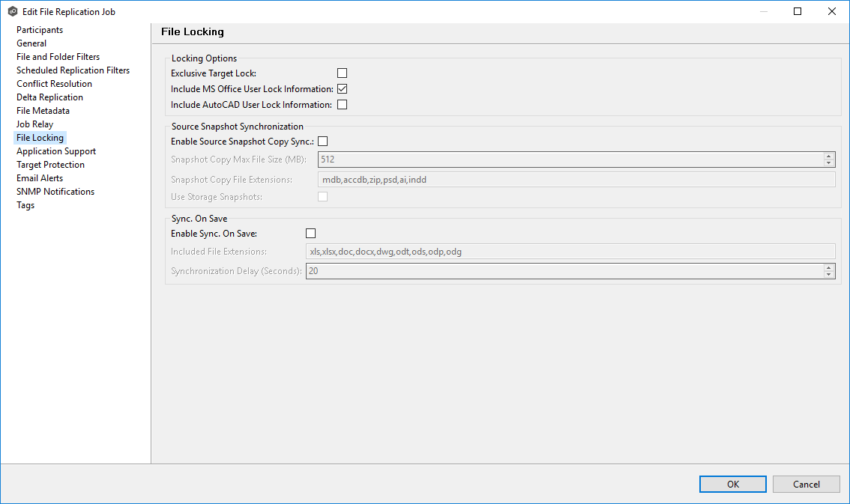Click the app icon in title bar
The height and width of the screenshot is (504, 850).
pos(12,12)
